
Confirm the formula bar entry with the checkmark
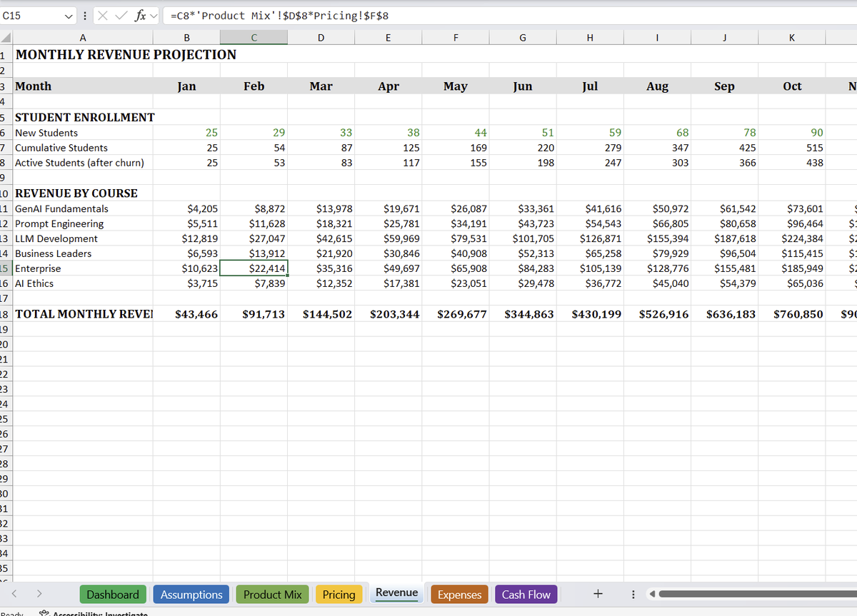[x=120, y=15]
